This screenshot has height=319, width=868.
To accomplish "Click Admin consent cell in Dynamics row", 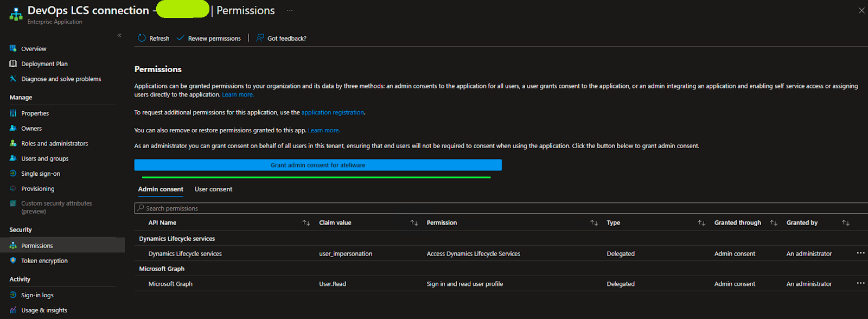I will click(x=735, y=253).
